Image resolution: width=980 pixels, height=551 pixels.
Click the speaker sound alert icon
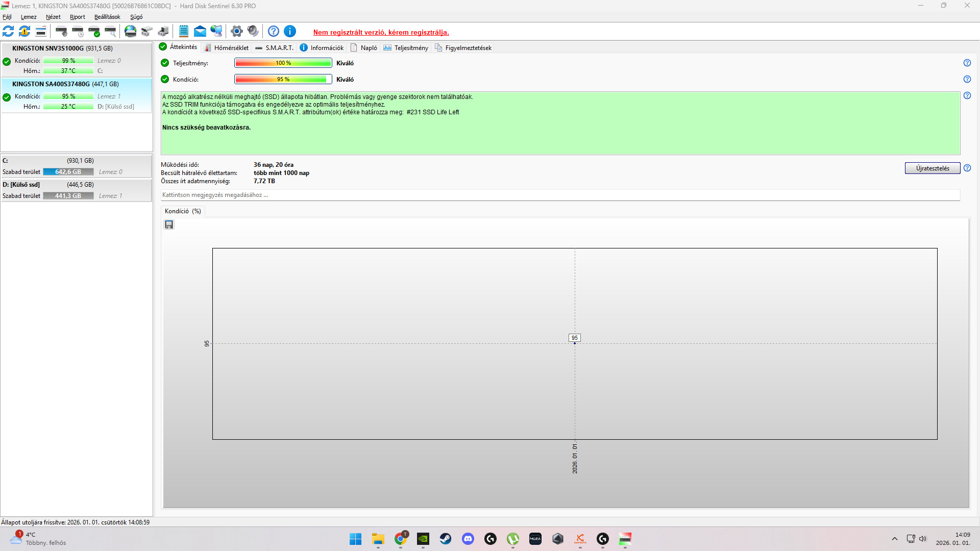(253, 32)
